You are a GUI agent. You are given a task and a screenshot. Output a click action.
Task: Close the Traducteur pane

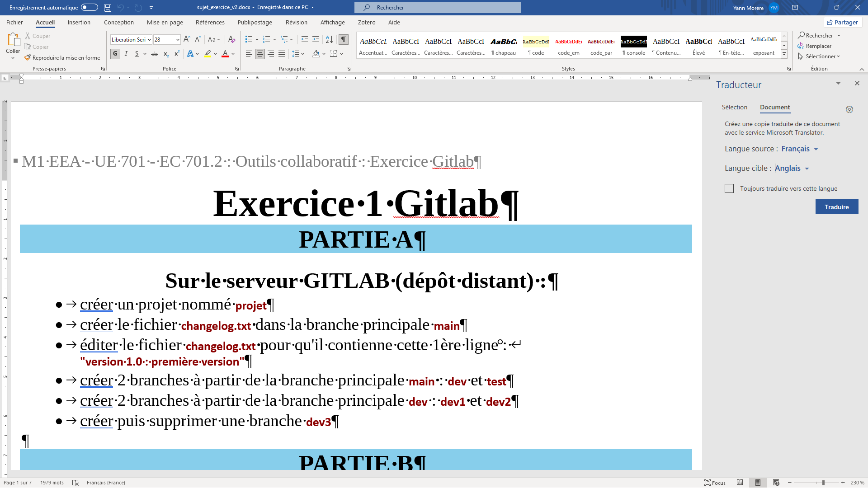[x=857, y=84]
